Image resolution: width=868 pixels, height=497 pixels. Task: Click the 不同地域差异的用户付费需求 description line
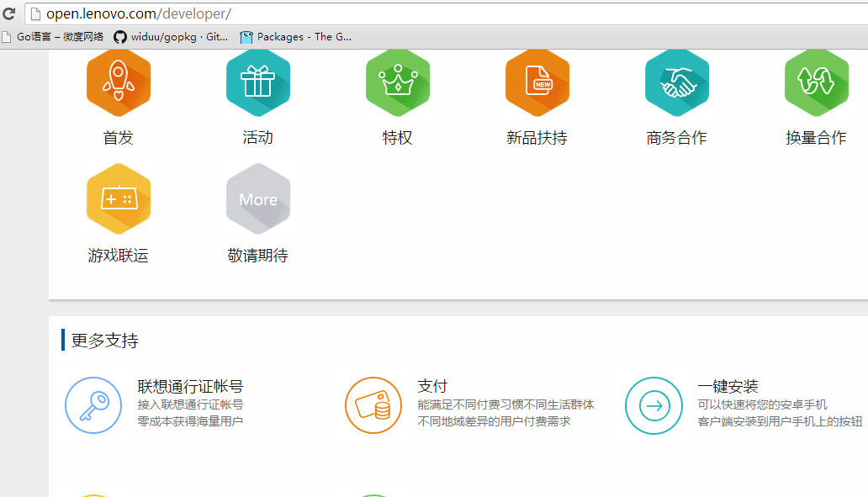tap(494, 421)
